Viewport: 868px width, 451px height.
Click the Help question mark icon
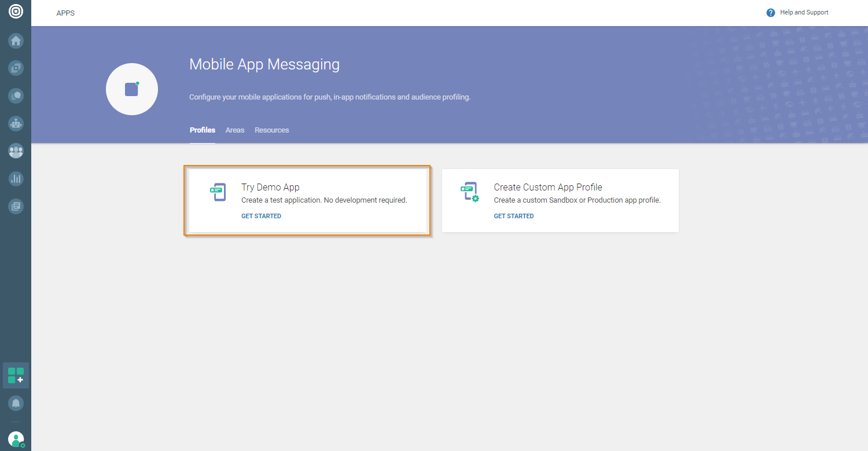tap(770, 13)
